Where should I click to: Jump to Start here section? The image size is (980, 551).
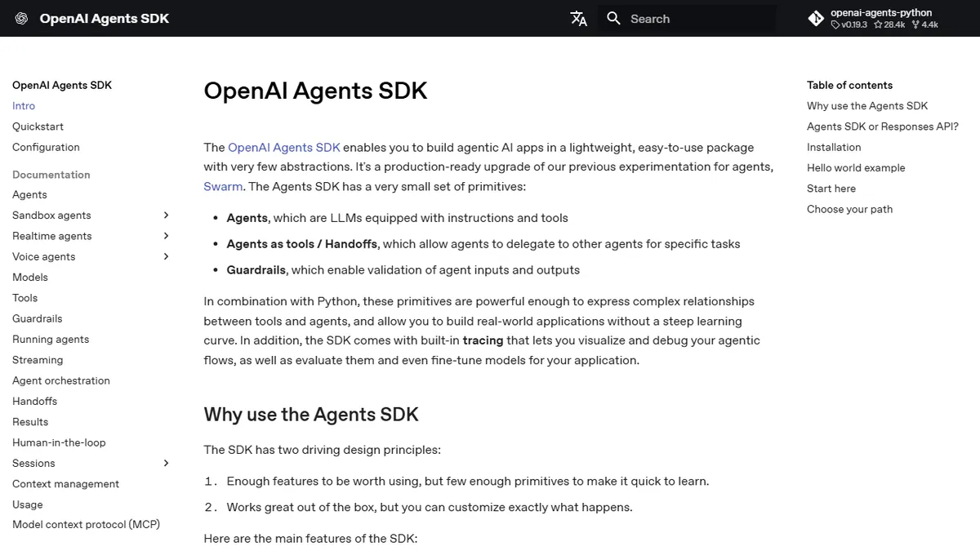click(x=831, y=189)
